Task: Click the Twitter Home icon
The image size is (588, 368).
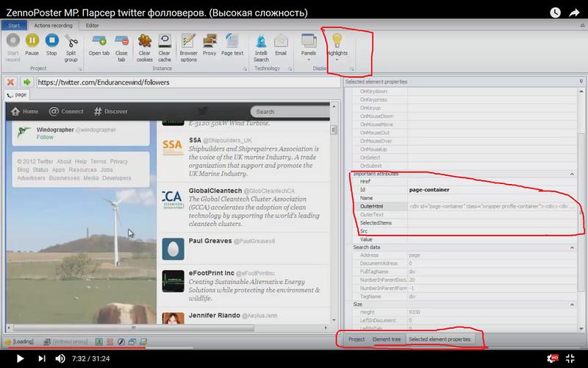Action: [x=15, y=112]
